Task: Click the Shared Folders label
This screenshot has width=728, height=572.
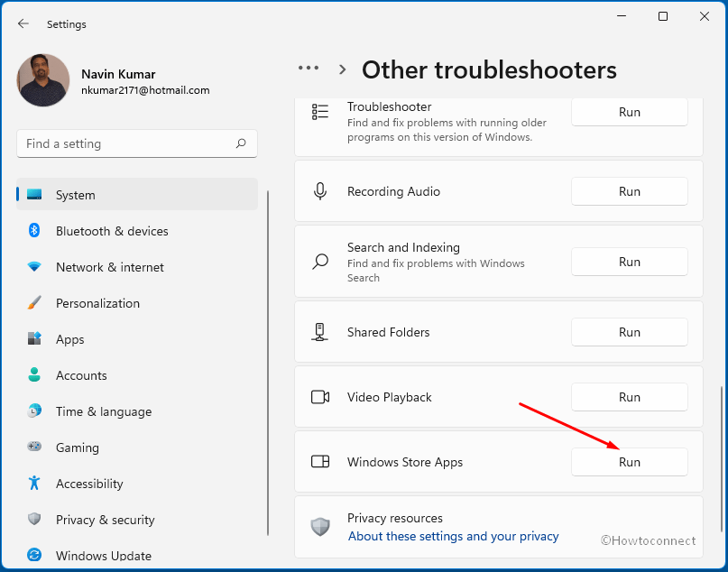Action: pos(389,332)
